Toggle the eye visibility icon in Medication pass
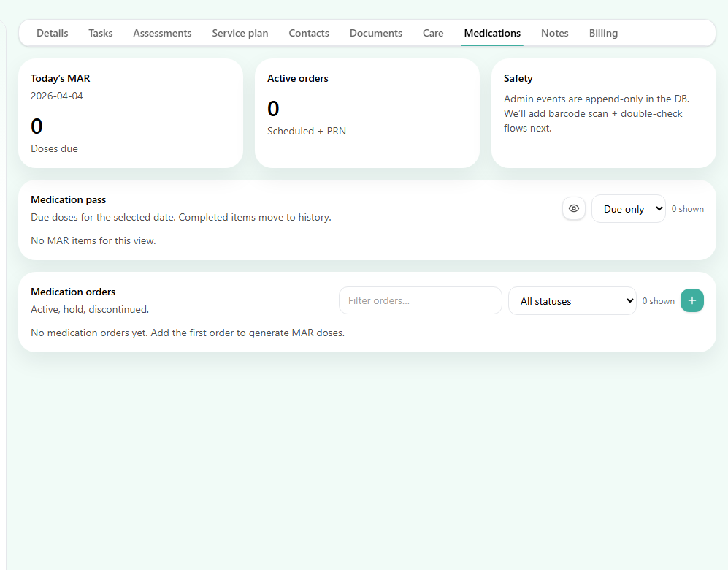Image resolution: width=728 pixels, height=570 pixels. 573,208
